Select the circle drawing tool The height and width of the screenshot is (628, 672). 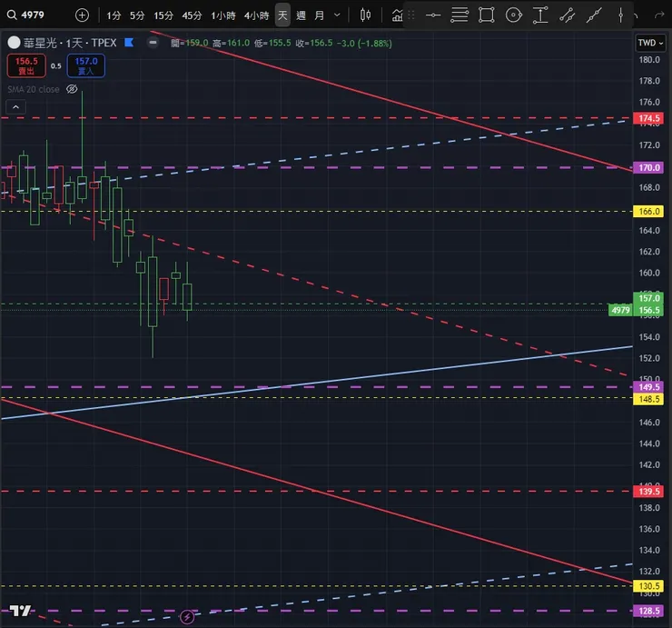(513, 15)
